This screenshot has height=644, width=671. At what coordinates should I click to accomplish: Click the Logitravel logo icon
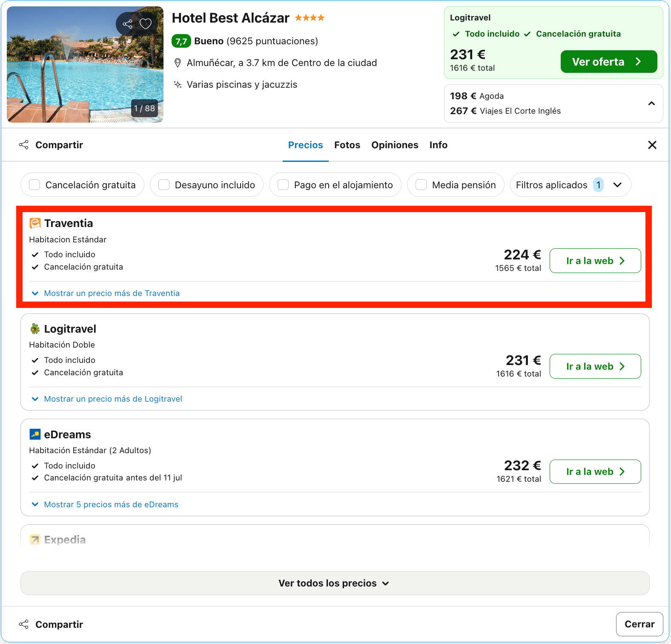coord(35,329)
